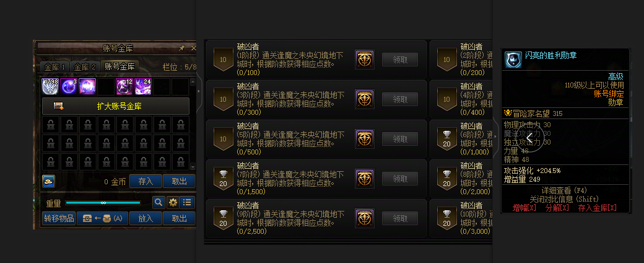
Task: Click the 重量 weight bar
Action: click(x=103, y=202)
